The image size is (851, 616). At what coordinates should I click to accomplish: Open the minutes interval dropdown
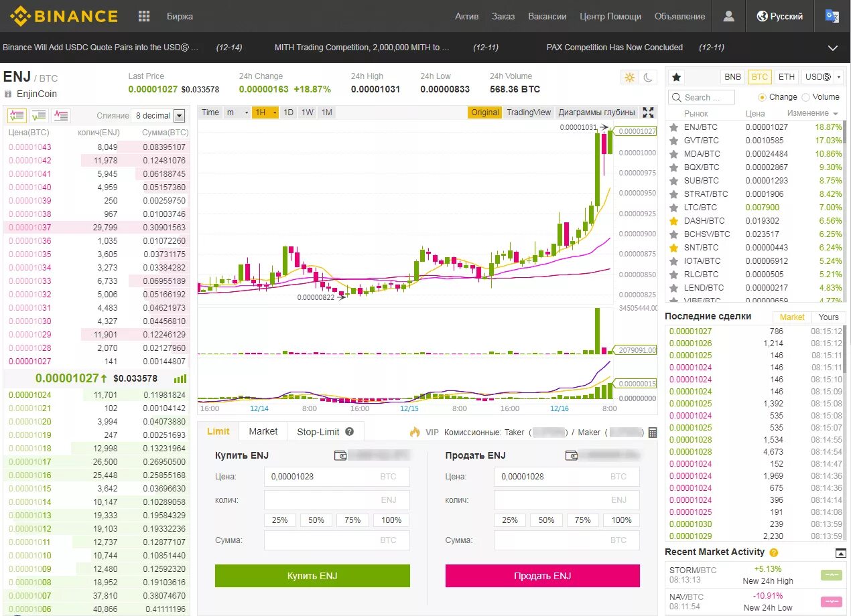tap(237, 112)
